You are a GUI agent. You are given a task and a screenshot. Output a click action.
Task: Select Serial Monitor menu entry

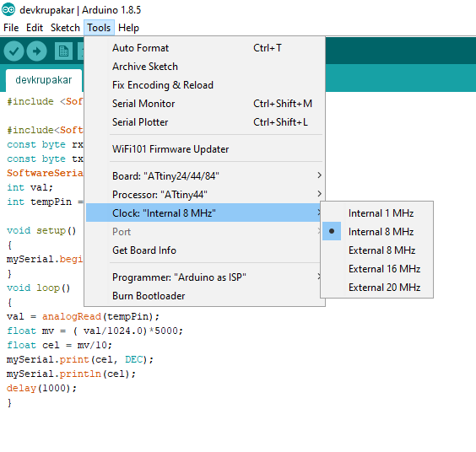coord(204,104)
